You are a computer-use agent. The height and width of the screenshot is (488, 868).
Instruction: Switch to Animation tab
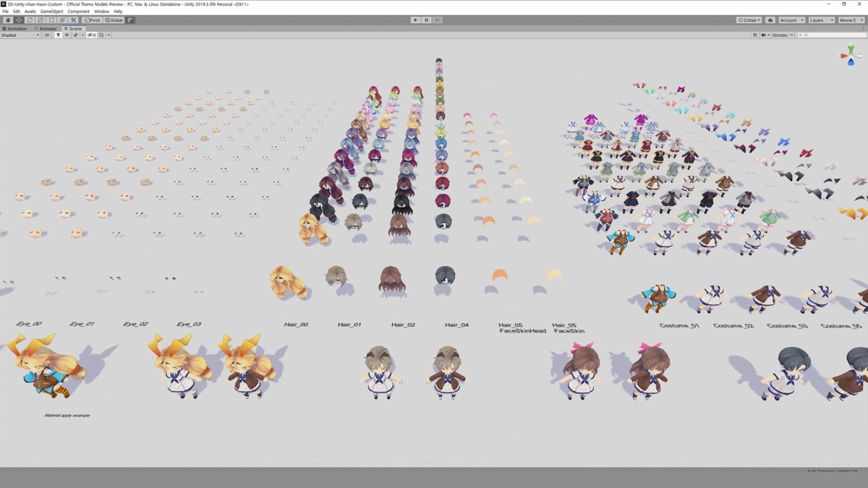14,29
